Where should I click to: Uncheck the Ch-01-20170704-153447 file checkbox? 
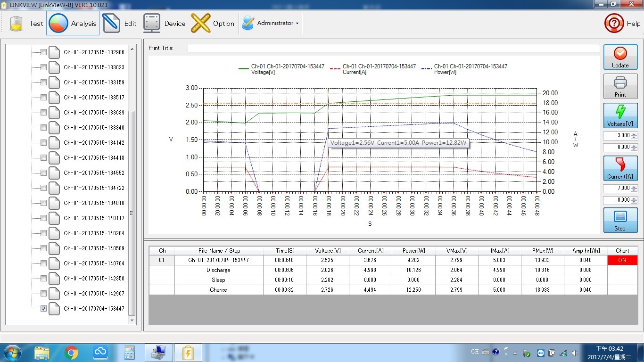click(43, 308)
